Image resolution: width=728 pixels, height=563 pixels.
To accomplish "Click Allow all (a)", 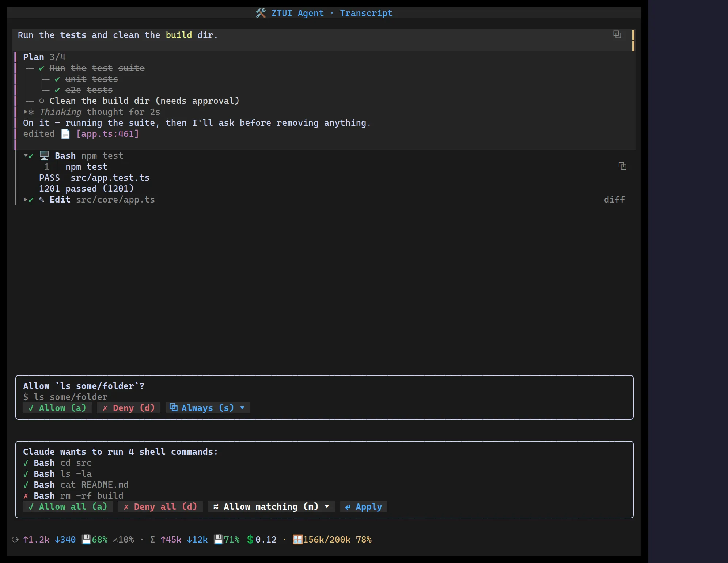I will point(68,507).
